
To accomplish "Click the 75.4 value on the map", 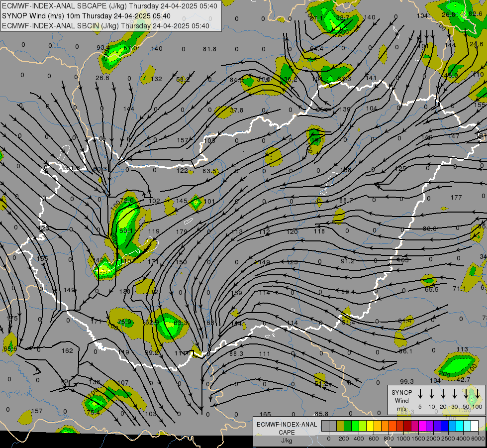I will pos(93,413).
